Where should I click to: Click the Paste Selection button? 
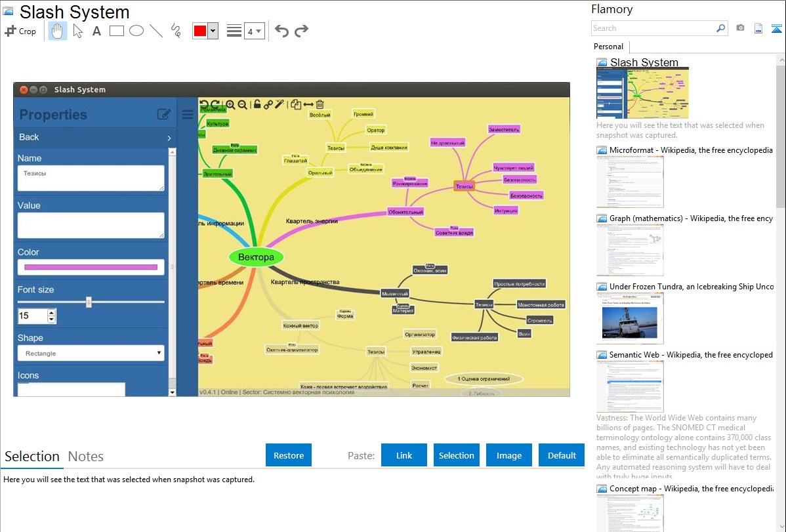[x=456, y=455]
